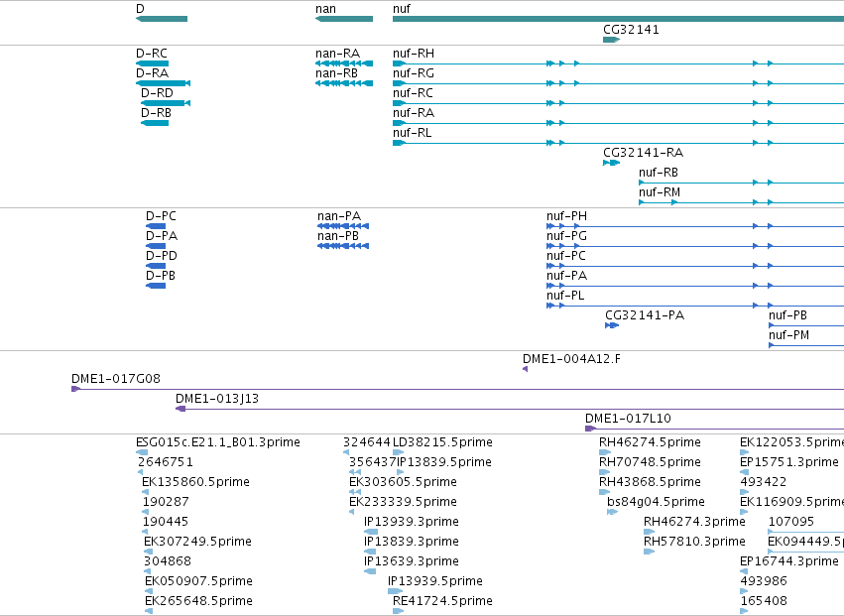Select protein nuf-PC
844x616 pixels.
[695, 266]
